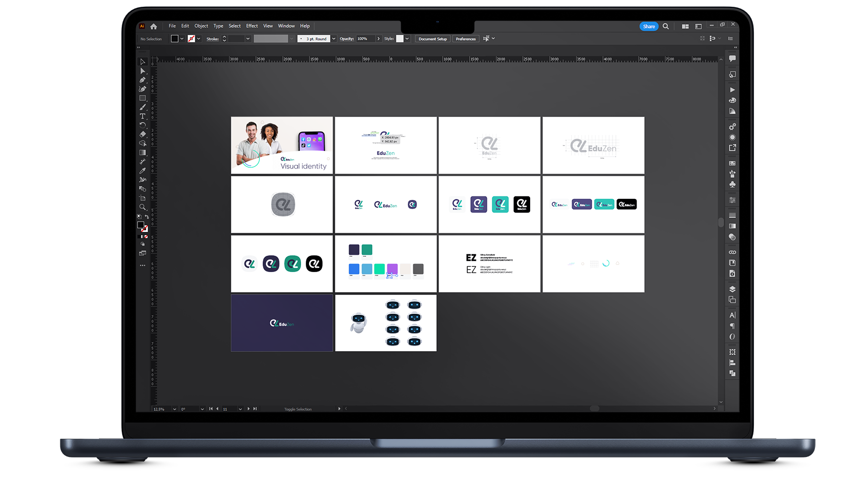Open the Effect menu
868x479 pixels.
[252, 26]
